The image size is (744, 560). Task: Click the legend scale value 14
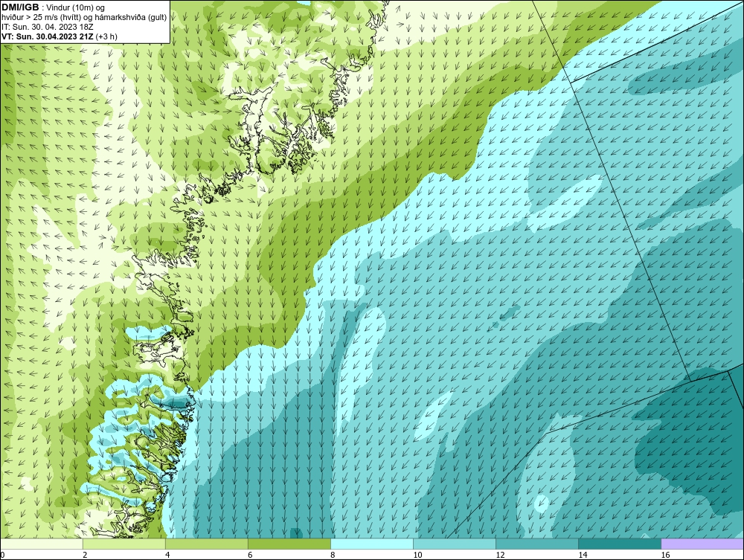583,555
